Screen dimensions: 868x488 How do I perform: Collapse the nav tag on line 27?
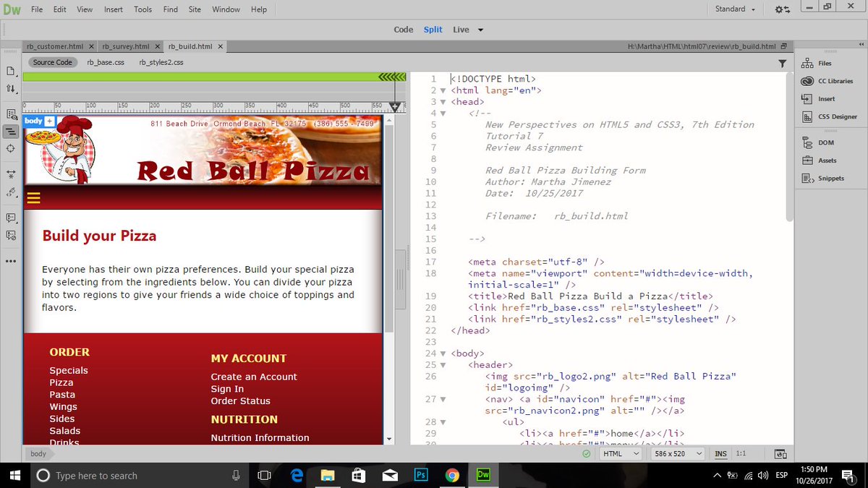click(x=443, y=399)
